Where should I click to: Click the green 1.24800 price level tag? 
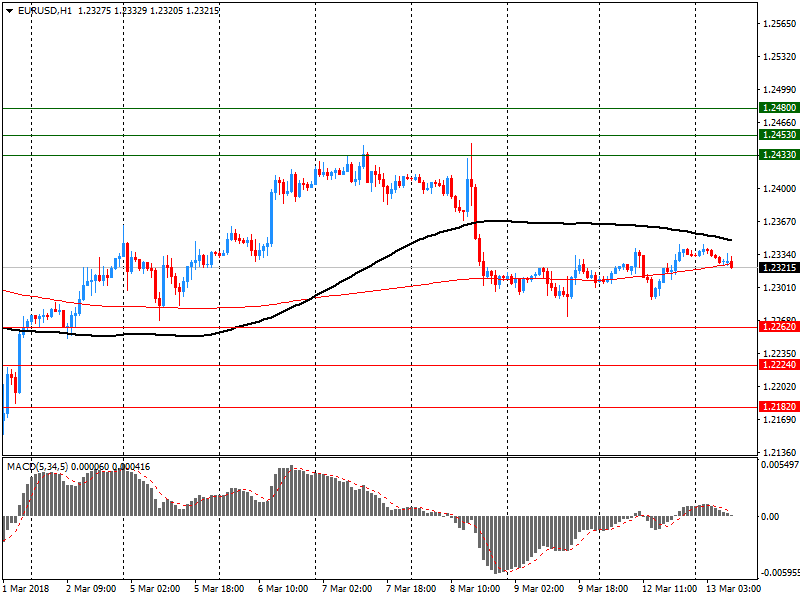pyautogui.click(x=778, y=107)
